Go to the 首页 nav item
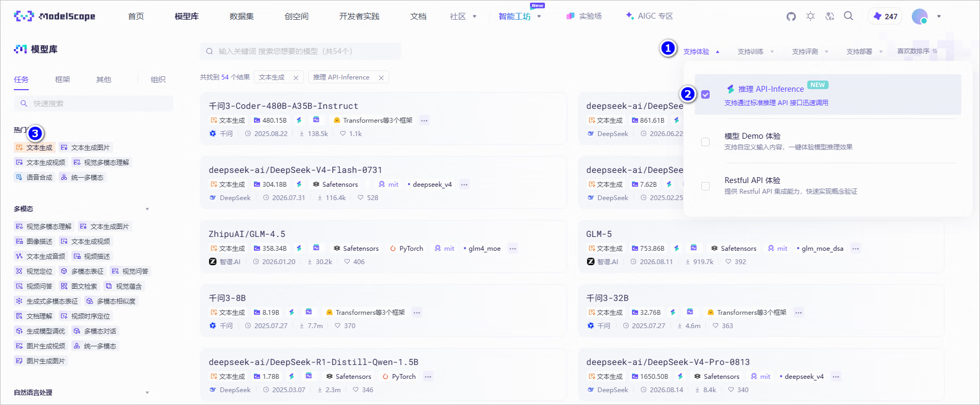 click(136, 17)
